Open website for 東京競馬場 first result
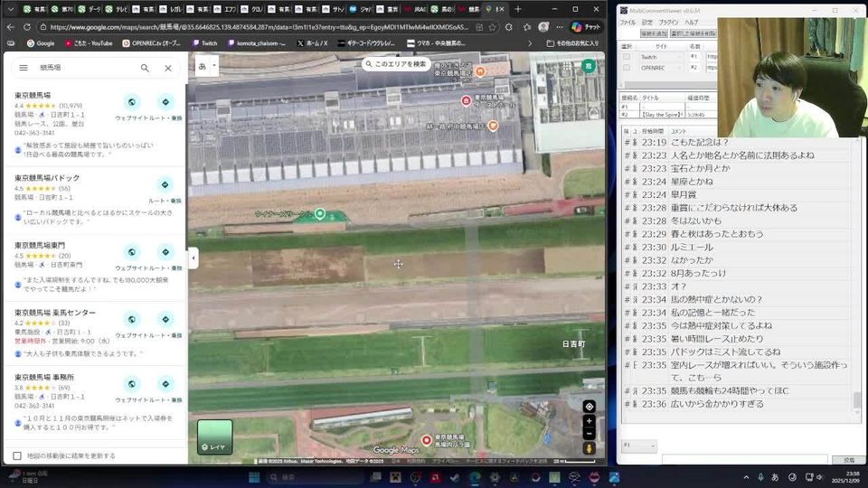Viewport: 868px width, 488px height. click(132, 102)
